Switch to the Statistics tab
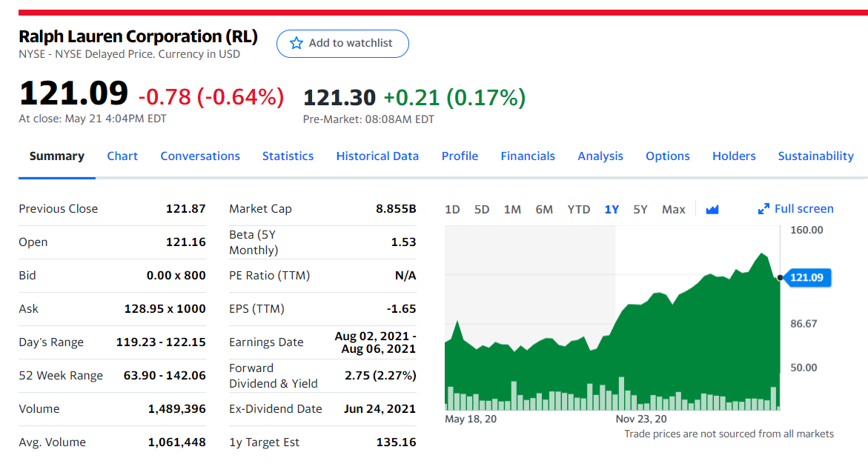The image size is (868, 464). (x=288, y=156)
